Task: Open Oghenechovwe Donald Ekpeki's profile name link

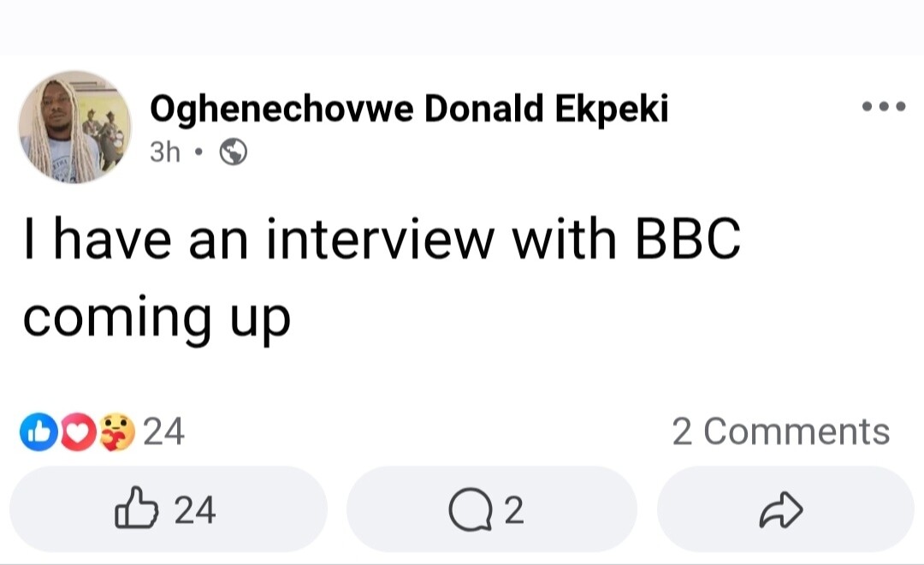Action: [x=409, y=110]
